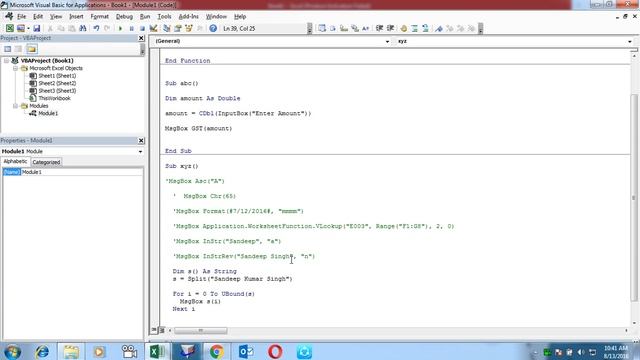Open the xyz procedure dropdown
The image size is (640, 360).
630,41
